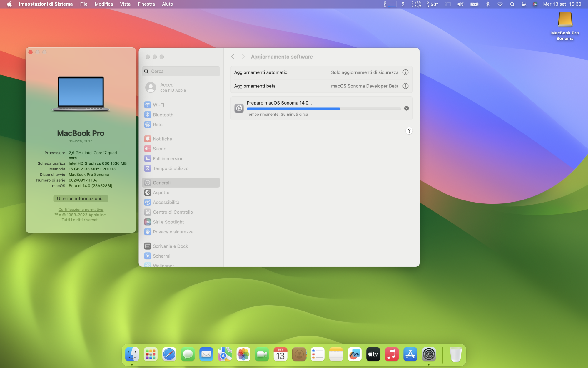The width and height of the screenshot is (588, 368).
Task: Select Siri e Spotlight item
Action: pyautogui.click(x=168, y=222)
